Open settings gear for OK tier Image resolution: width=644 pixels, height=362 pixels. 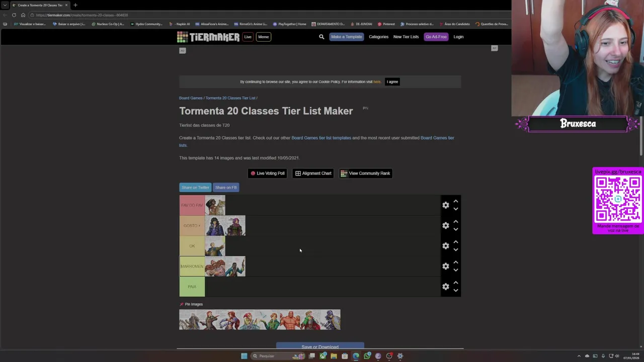(x=446, y=246)
